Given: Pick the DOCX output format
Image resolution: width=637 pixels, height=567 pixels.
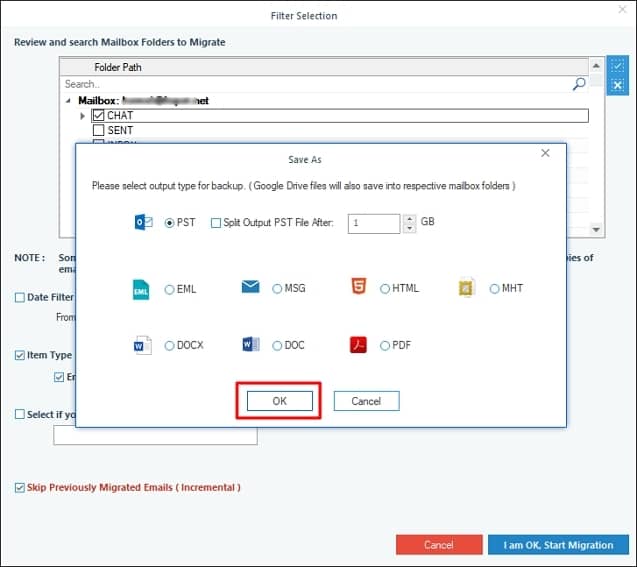Looking at the screenshot, I should point(169,346).
